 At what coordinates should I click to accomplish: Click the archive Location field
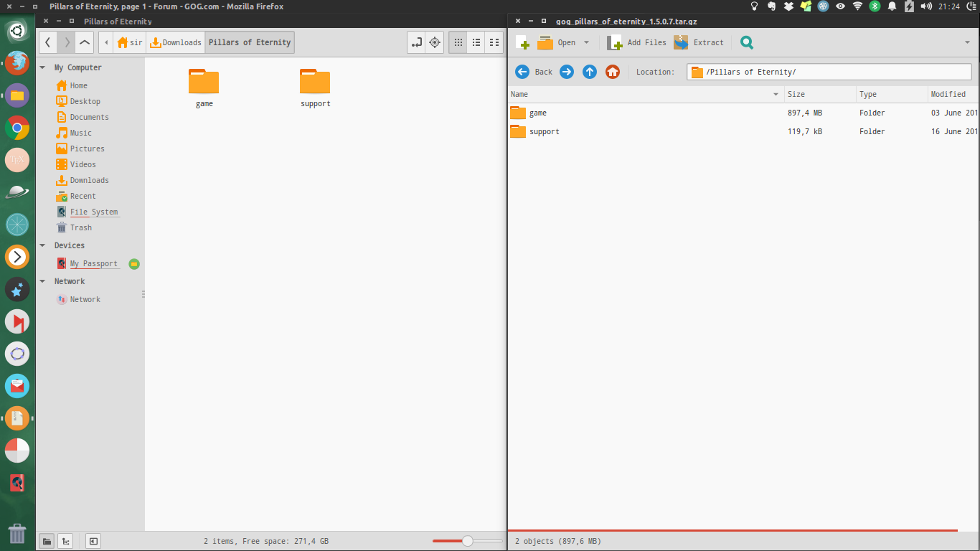pyautogui.click(x=829, y=72)
